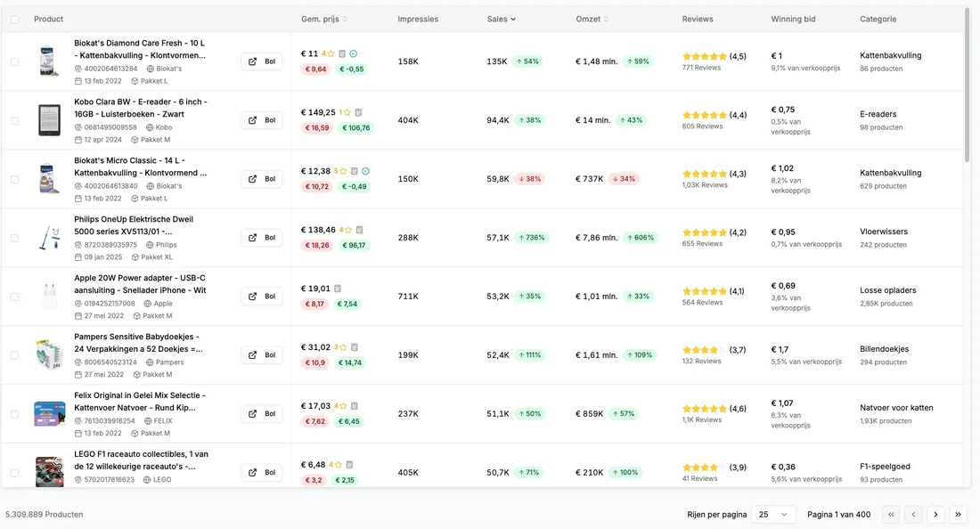Click the E-readers category link
The width and height of the screenshot is (980, 529).
(878, 114)
